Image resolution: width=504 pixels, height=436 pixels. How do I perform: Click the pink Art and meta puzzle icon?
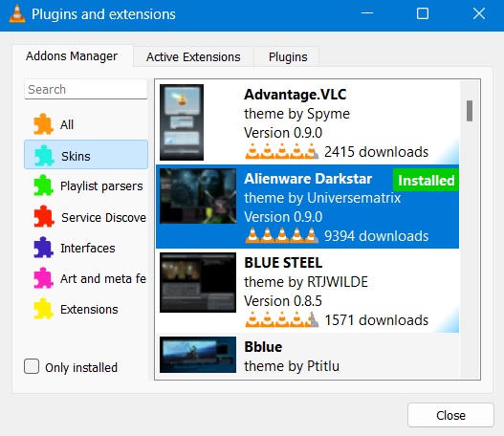pyautogui.click(x=43, y=278)
